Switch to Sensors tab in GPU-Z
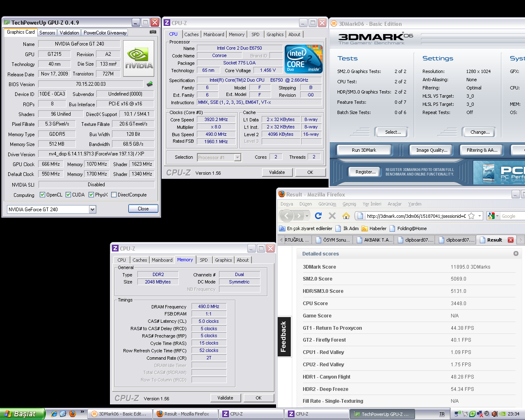Viewport: 525px width, 420px height. click(x=47, y=33)
